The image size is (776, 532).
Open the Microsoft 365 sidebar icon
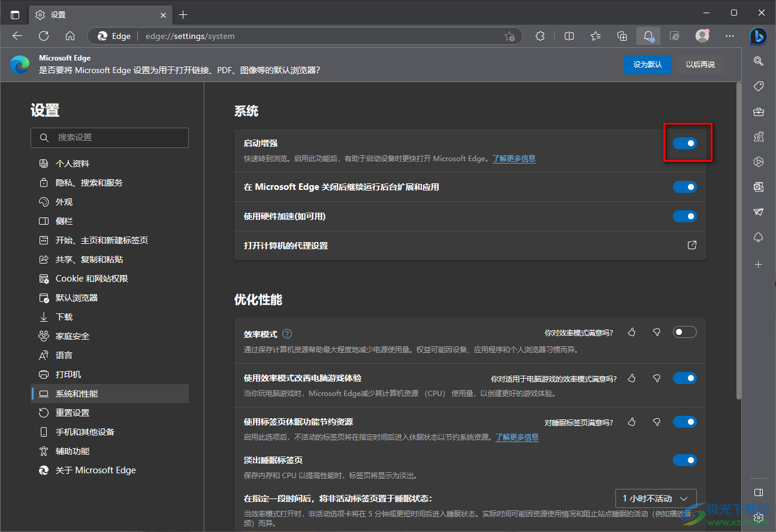tap(759, 162)
